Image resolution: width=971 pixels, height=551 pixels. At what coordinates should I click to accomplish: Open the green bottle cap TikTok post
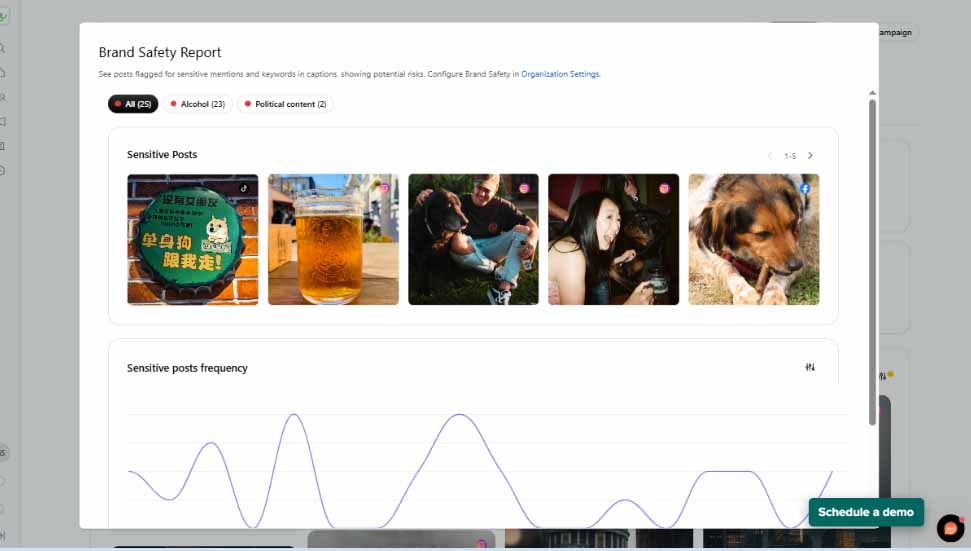193,239
